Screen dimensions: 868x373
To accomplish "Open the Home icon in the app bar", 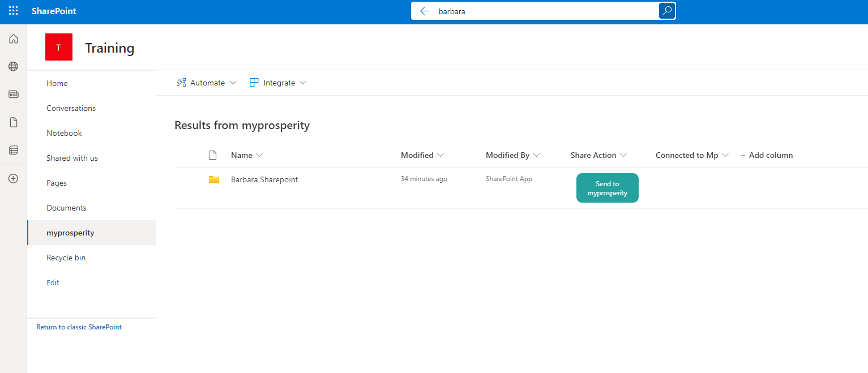I will (14, 39).
